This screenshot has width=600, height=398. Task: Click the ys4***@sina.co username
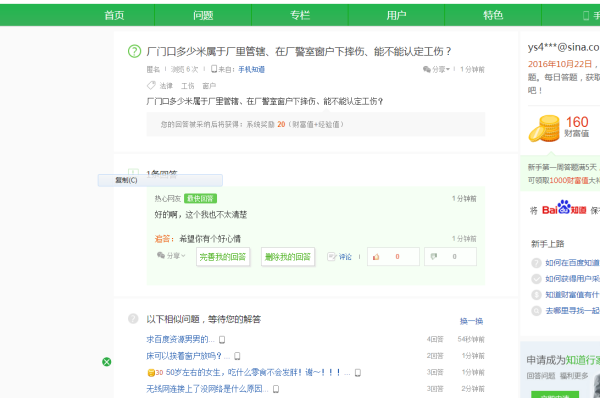pos(564,47)
